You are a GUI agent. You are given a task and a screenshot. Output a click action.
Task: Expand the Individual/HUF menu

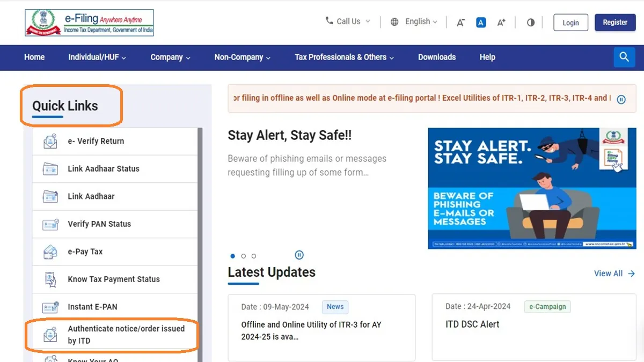(x=97, y=57)
